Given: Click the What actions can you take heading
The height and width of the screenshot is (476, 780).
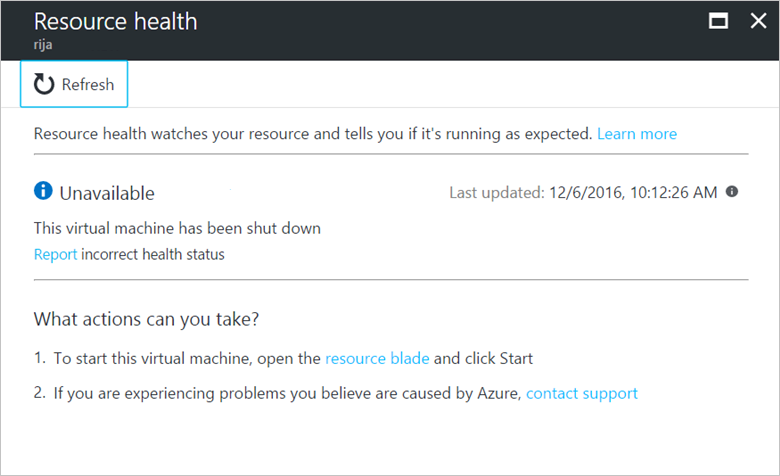Looking at the screenshot, I should pos(145,319).
